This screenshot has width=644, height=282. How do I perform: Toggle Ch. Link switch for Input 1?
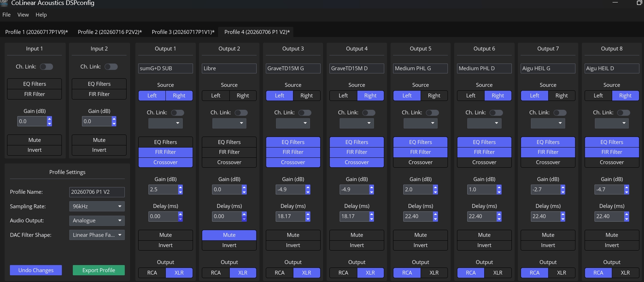pos(46,67)
